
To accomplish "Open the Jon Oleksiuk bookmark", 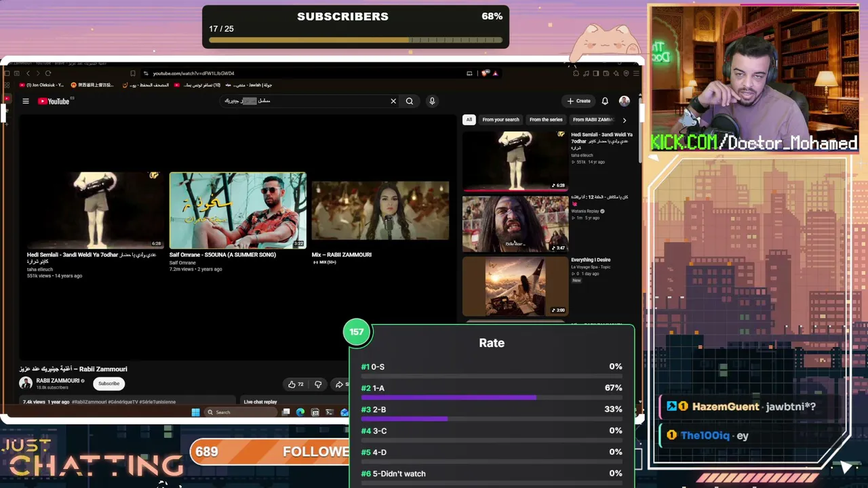I will point(42,85).
